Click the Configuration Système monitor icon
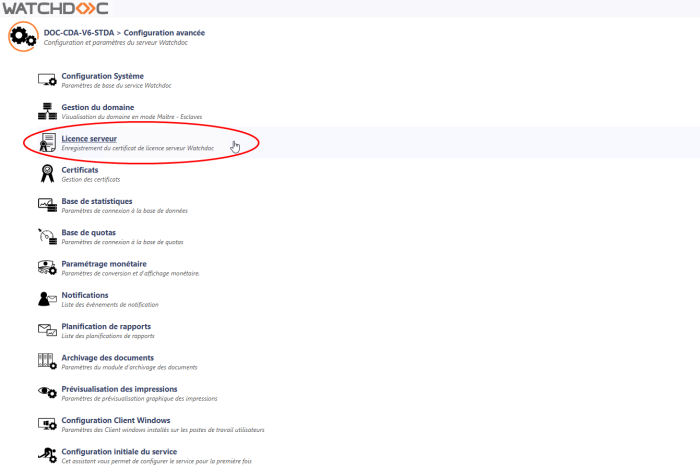 [47, 80]
